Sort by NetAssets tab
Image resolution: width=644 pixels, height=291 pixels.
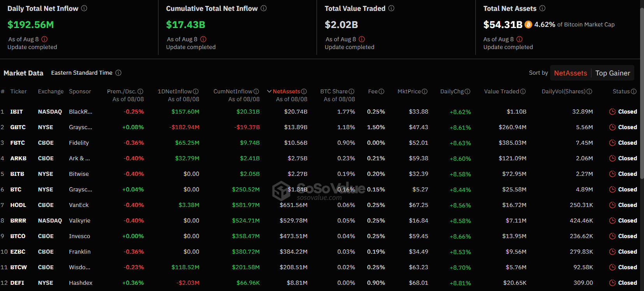point(570,73)
